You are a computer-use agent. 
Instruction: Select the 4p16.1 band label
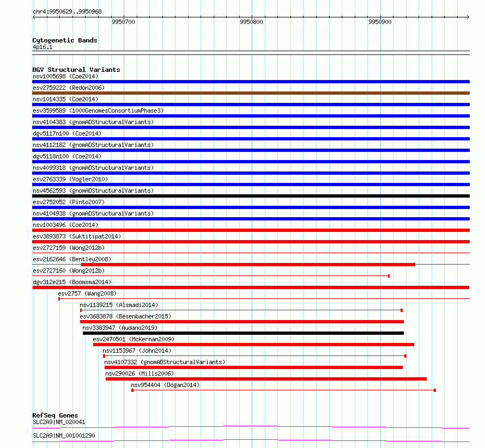coord(43,47)
